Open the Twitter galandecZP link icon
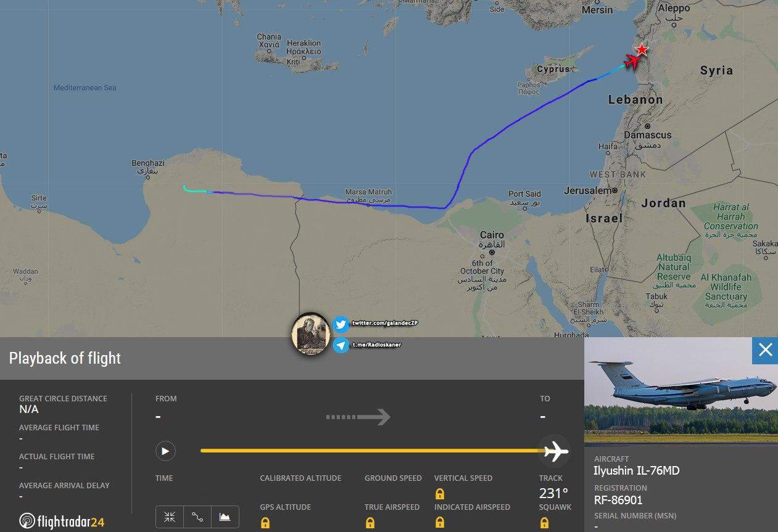Image resolution: width=778 pixels, height=532 pixels. click(x=341, y=324)
